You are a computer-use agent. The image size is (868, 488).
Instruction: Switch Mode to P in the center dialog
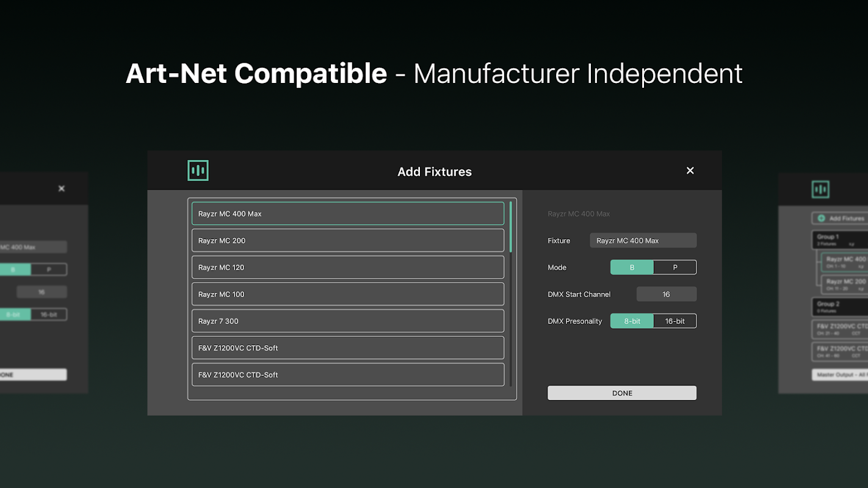(x=675, y=267)
